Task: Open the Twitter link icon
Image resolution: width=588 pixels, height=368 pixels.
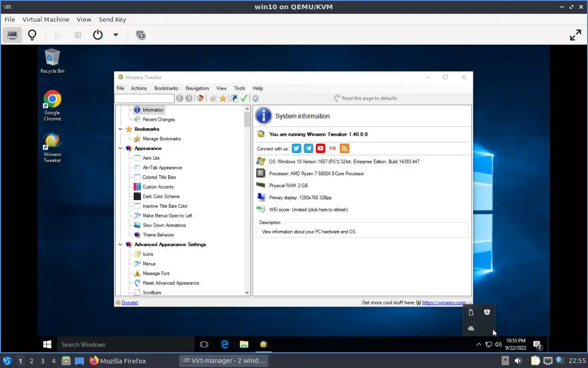Action: 297,149
